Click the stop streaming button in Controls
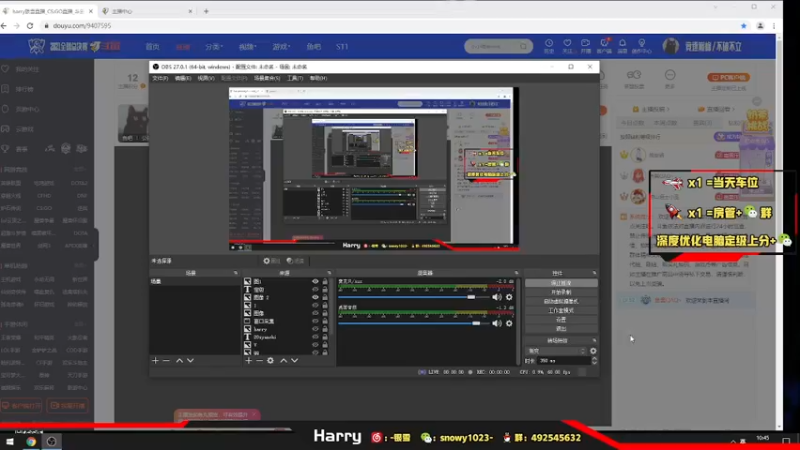 561,283
